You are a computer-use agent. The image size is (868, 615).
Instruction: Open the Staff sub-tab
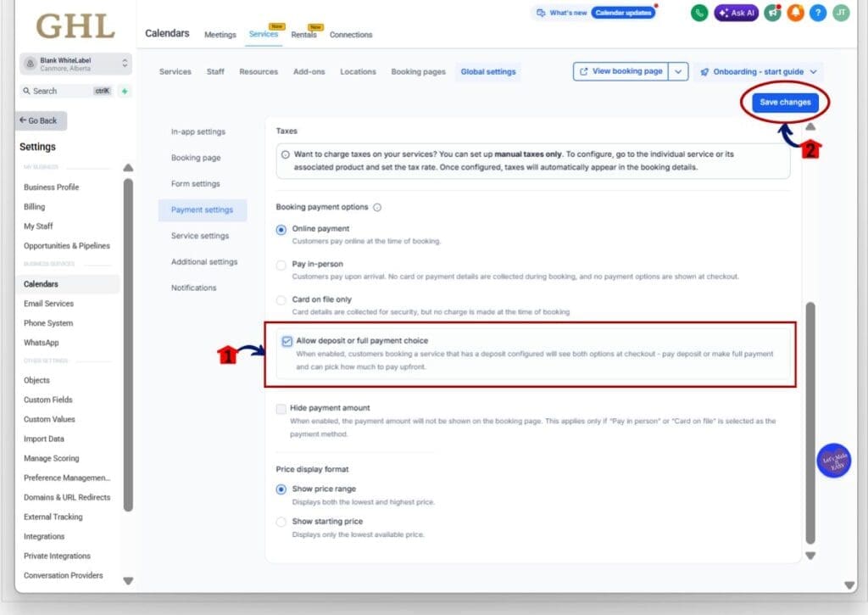click(x=215, y=72)
